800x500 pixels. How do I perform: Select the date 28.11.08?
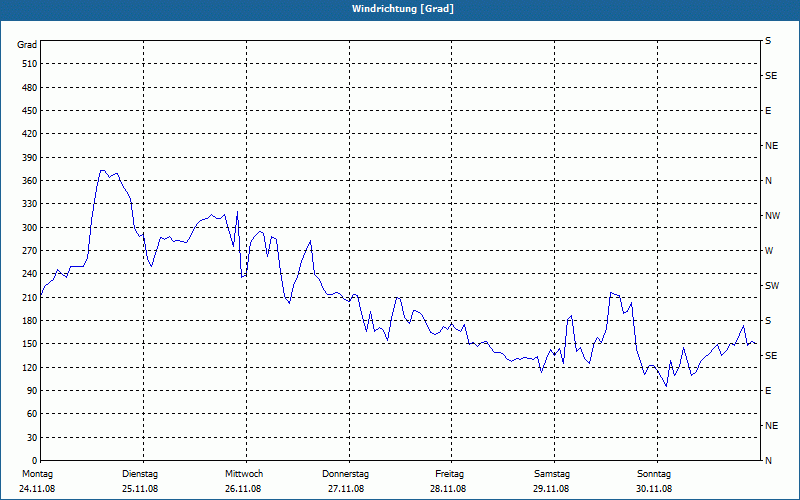448,489
